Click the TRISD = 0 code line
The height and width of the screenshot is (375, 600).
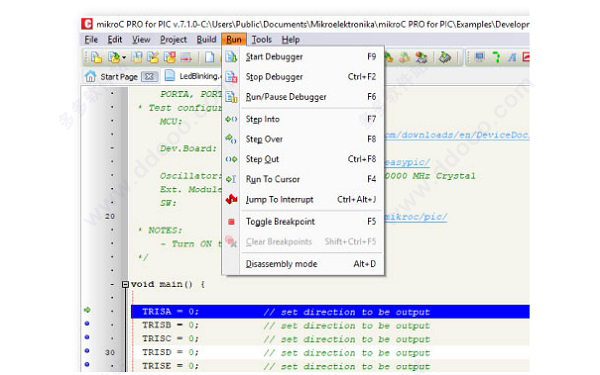(x=330, y=352)
